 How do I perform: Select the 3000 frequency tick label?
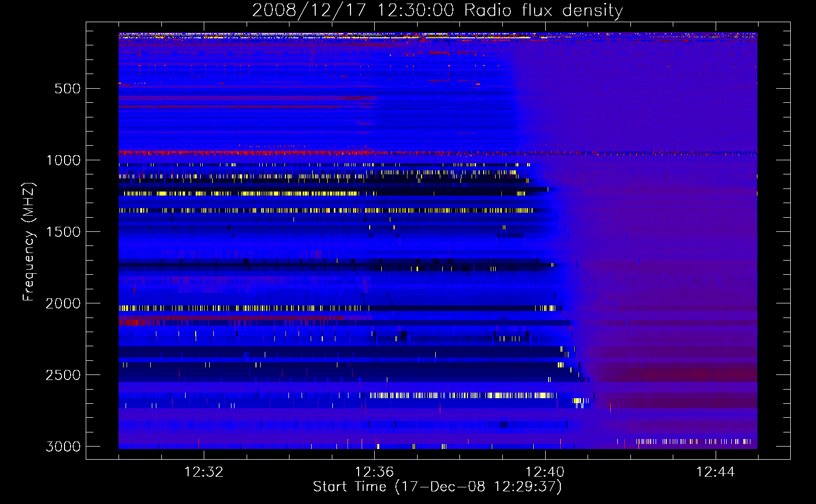(64, 447)
